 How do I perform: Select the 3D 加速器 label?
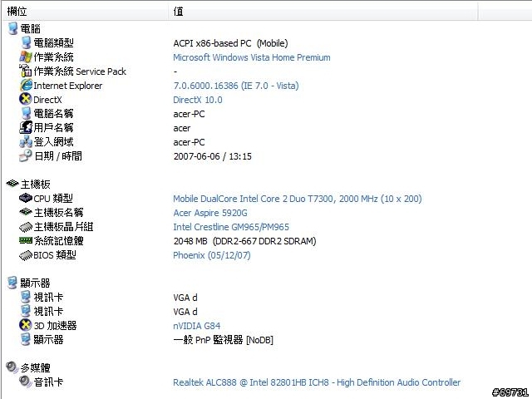(55, 325)
